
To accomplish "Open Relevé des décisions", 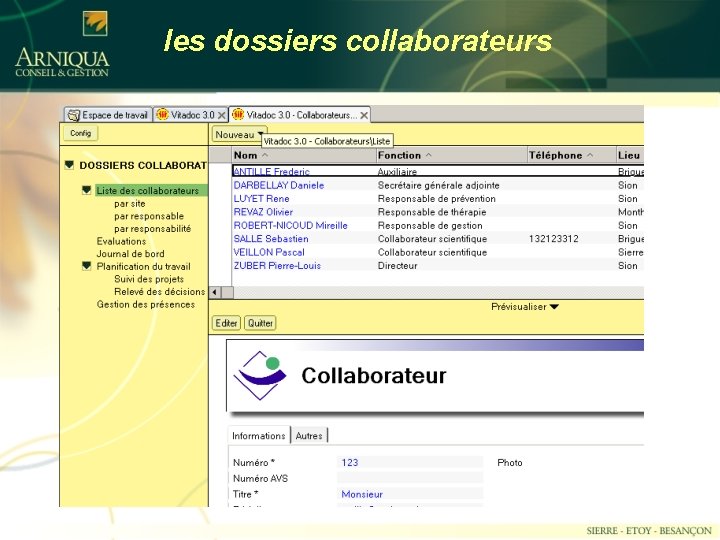I will tap(159, 292).
